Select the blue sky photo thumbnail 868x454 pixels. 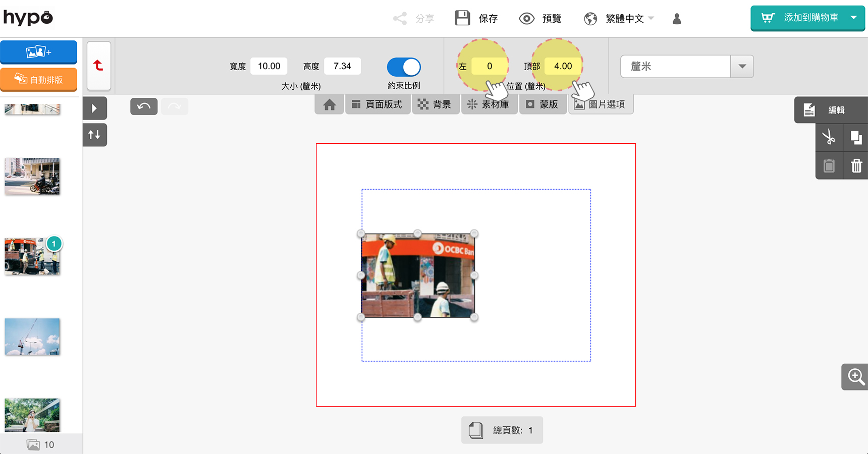click(32, 336)
